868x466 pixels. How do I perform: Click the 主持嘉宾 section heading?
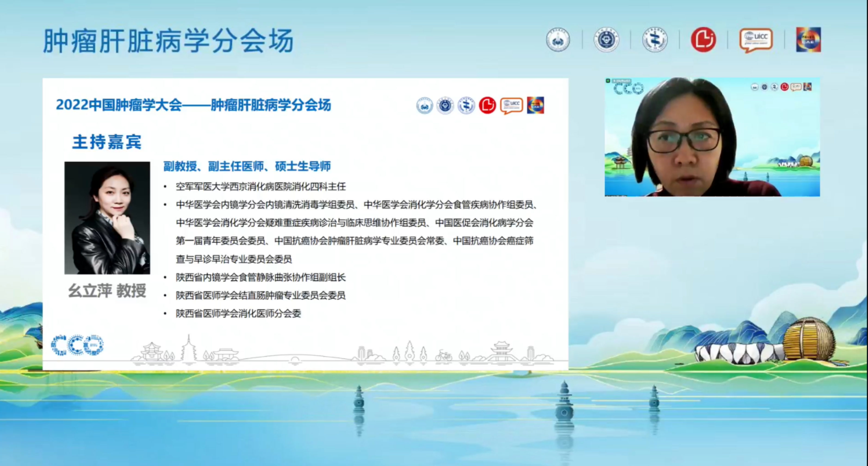107,142
